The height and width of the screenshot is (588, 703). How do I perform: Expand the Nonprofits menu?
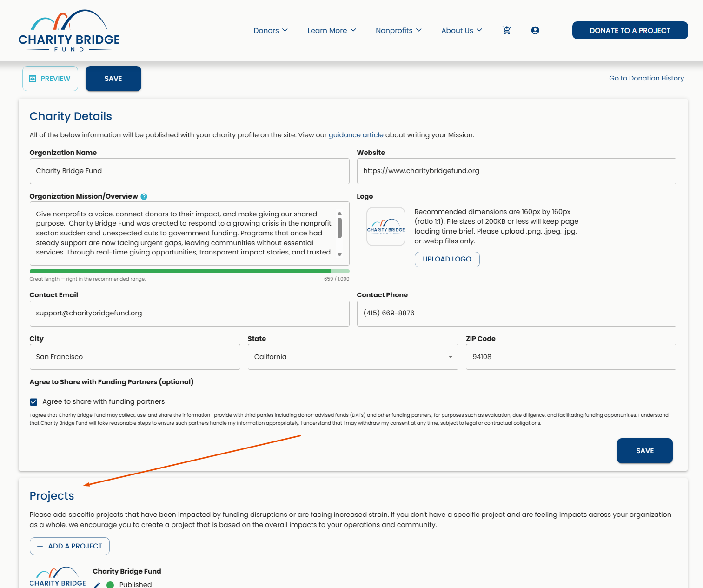[x=398, y=30]
